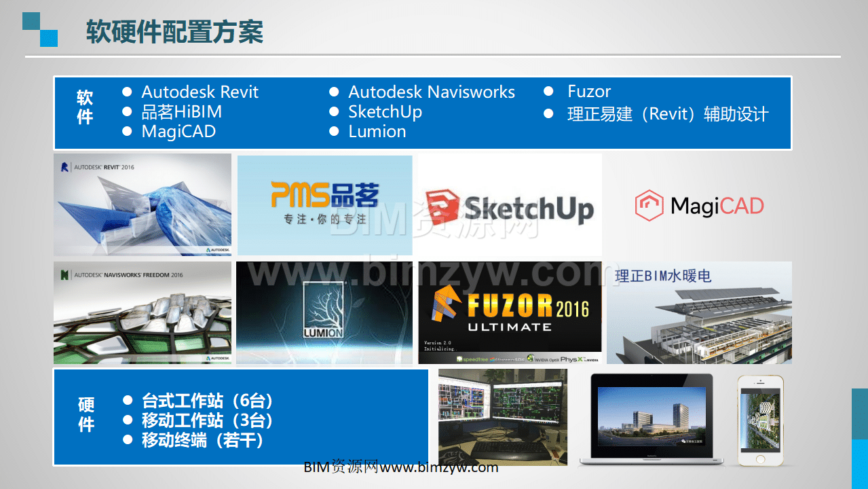Select the 品茗HiBIM bullet text

coord(181,111)
